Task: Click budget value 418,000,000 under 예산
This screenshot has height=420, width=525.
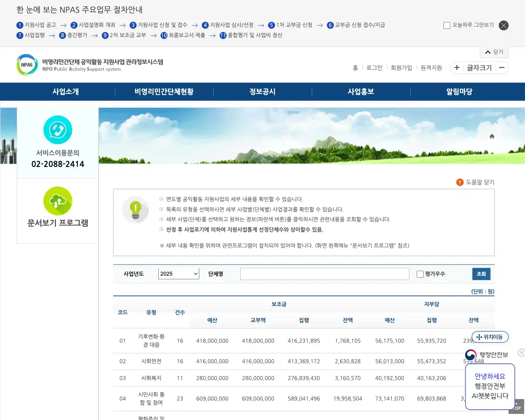Action: [212, 341]
